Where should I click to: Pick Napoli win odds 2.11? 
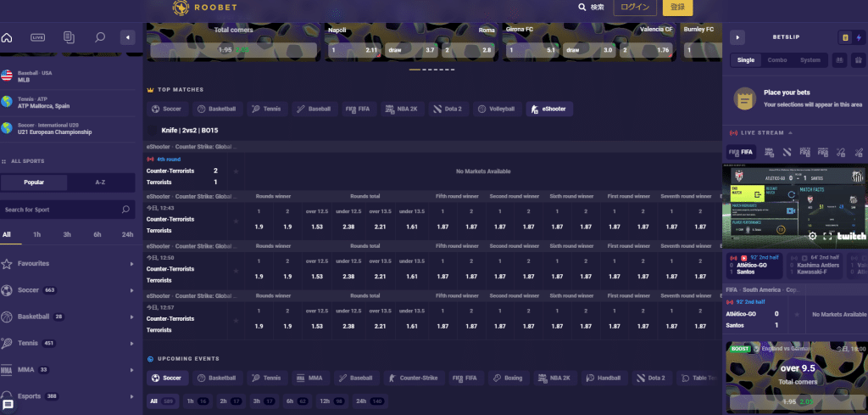coord(354,50)
